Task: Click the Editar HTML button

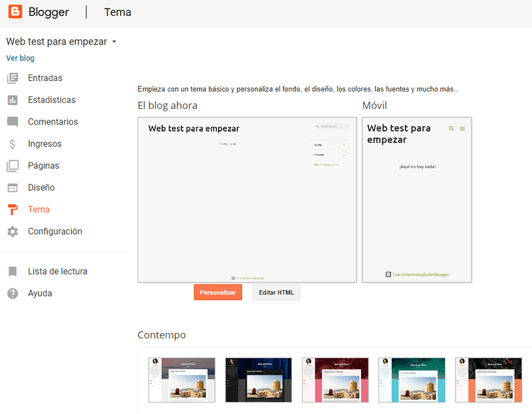Action: (x=276, y=292)
